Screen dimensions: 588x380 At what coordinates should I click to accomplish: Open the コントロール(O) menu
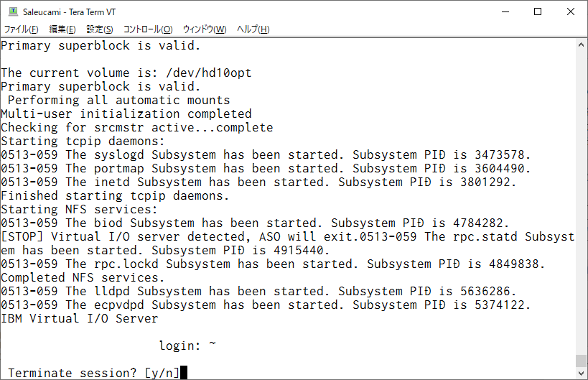(148, 29)
